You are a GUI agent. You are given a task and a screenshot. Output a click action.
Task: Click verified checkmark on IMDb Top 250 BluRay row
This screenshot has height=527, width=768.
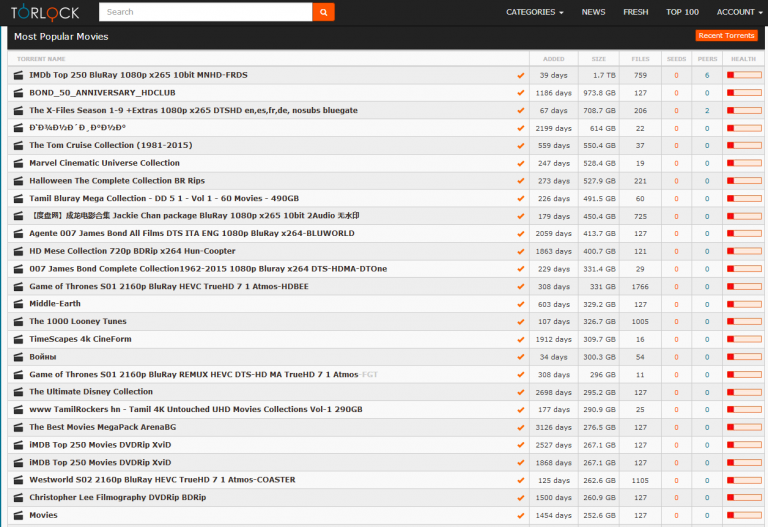click(521, 75)
